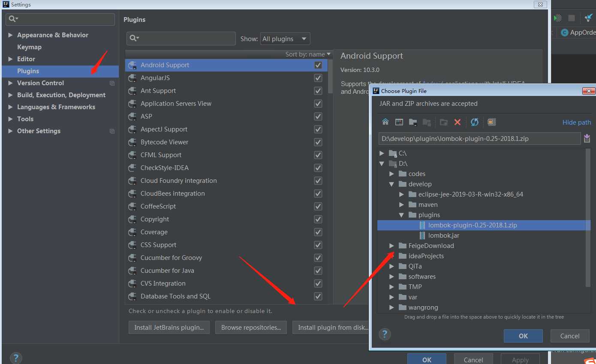
Task: Click project-level icon next to Version Control
Action: click(112, 83)
